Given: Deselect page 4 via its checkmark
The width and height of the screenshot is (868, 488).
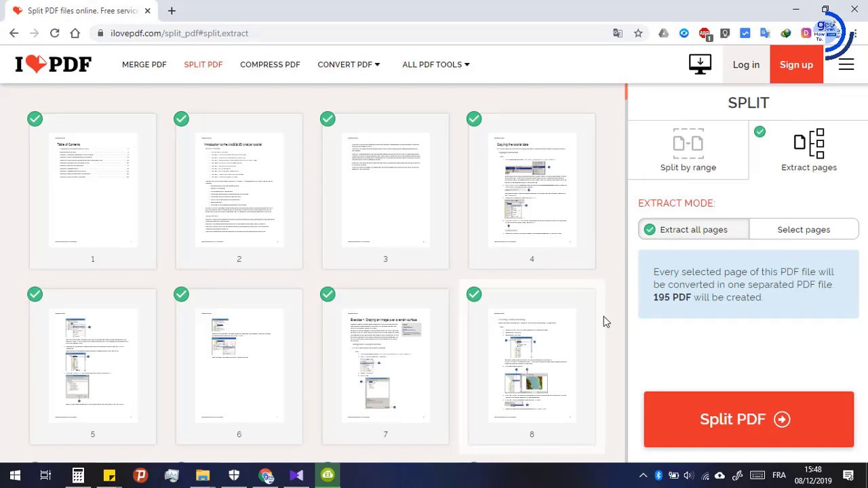Looking at the screenshot, I should tap(474, 119).
